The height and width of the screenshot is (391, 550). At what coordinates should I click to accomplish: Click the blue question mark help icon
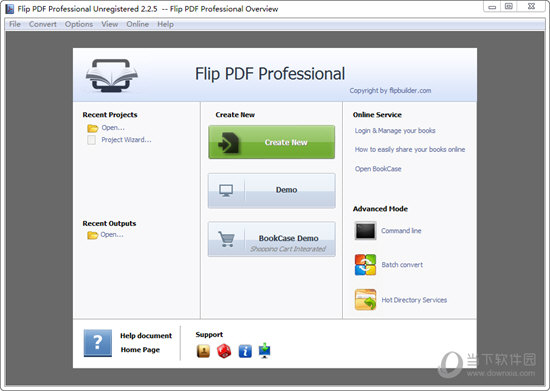pyautogui.click(x=98, y=343)
